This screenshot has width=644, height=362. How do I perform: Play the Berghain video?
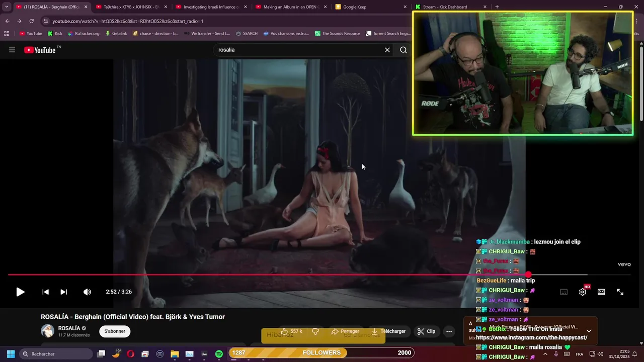point(20,292)
